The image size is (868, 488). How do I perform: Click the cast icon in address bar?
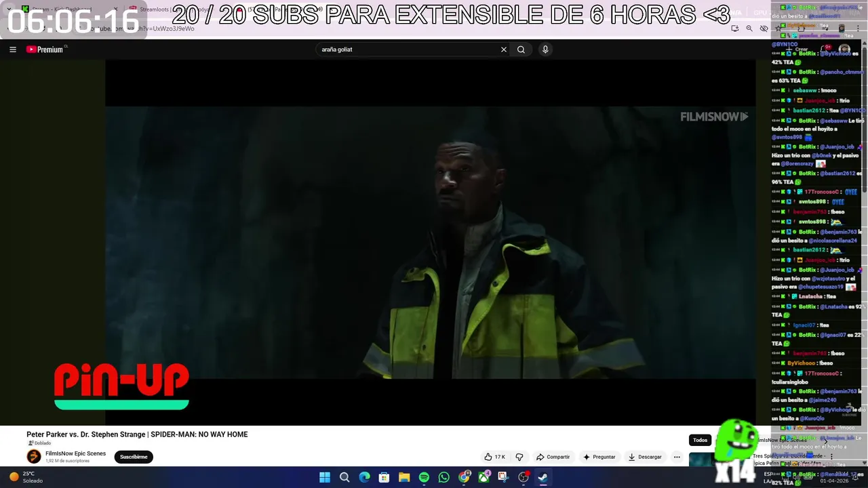(735, 28)
